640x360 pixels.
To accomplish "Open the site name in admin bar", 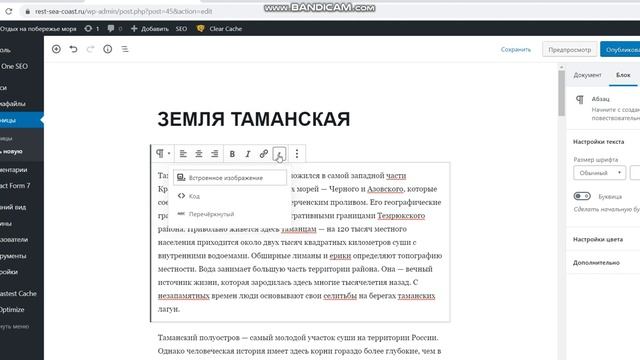I will (x=38, y=29).
